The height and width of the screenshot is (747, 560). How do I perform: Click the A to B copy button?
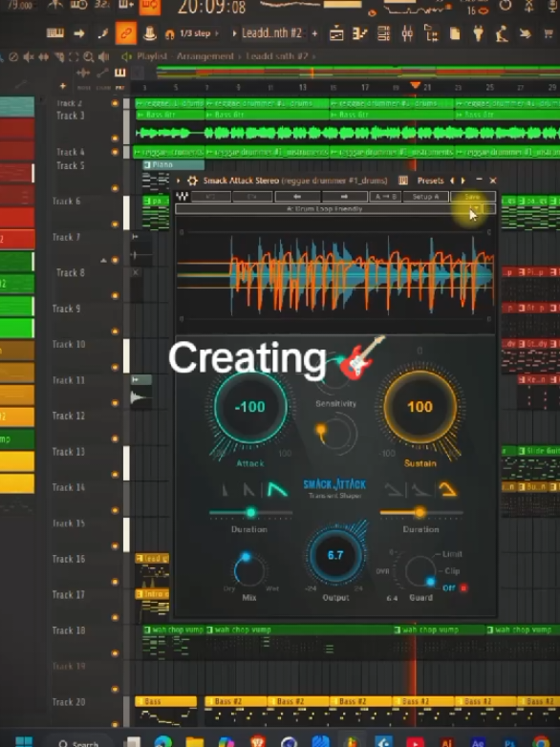pos(385,196)
